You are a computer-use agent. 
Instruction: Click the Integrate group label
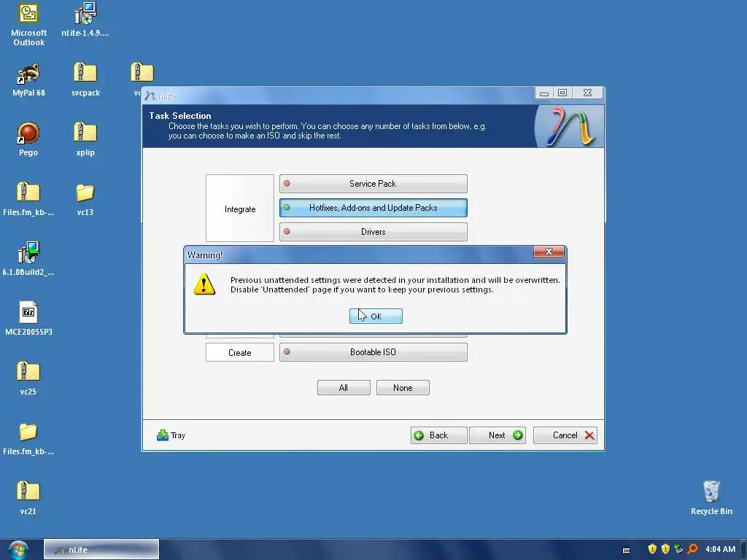click(240, 209)
